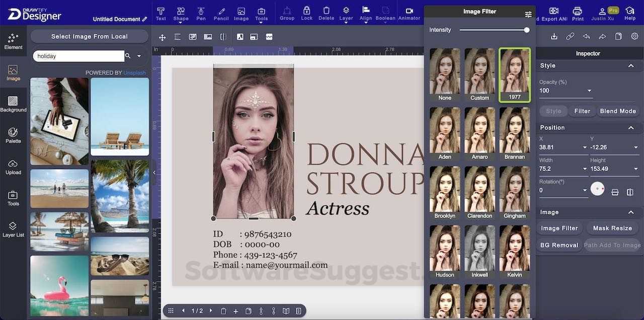The height and width of the screenshot is (320, 644).
Task: Switch to the Blend Mode tab
Action: pyautogui.click(x=618, y=111)
